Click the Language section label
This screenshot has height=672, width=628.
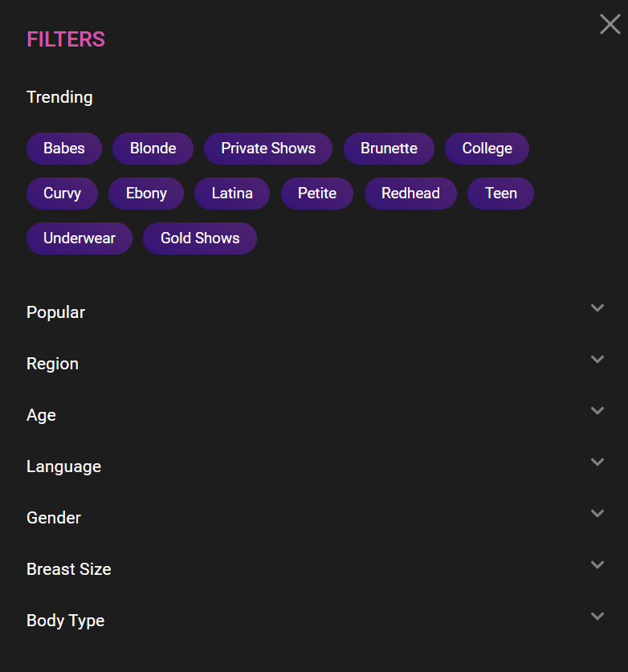click(63, 466)
